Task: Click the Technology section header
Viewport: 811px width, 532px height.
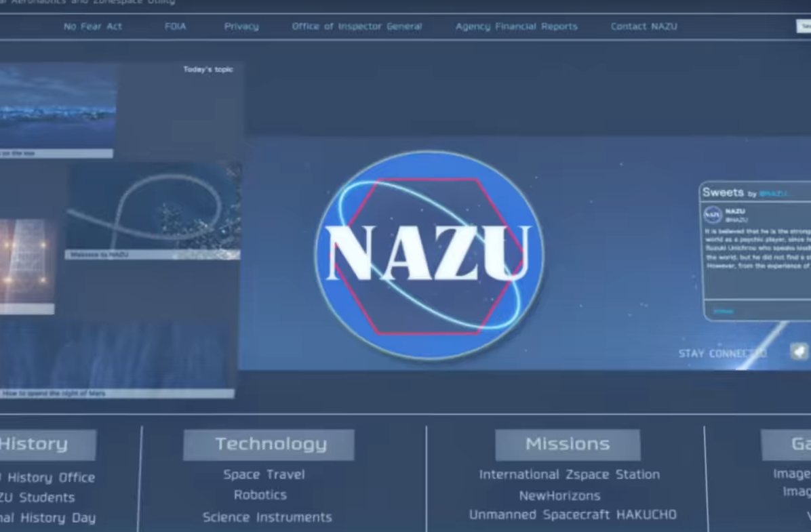Action: 269,445
